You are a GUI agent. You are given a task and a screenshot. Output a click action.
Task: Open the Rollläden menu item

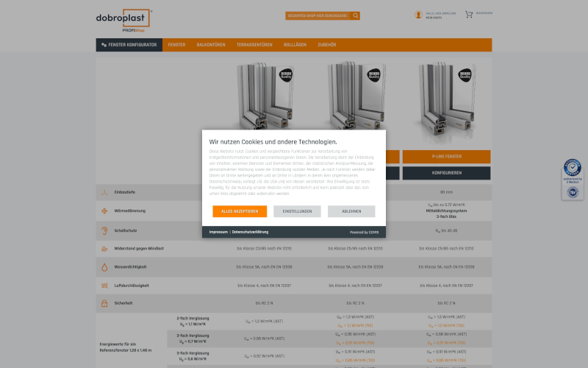294,45
